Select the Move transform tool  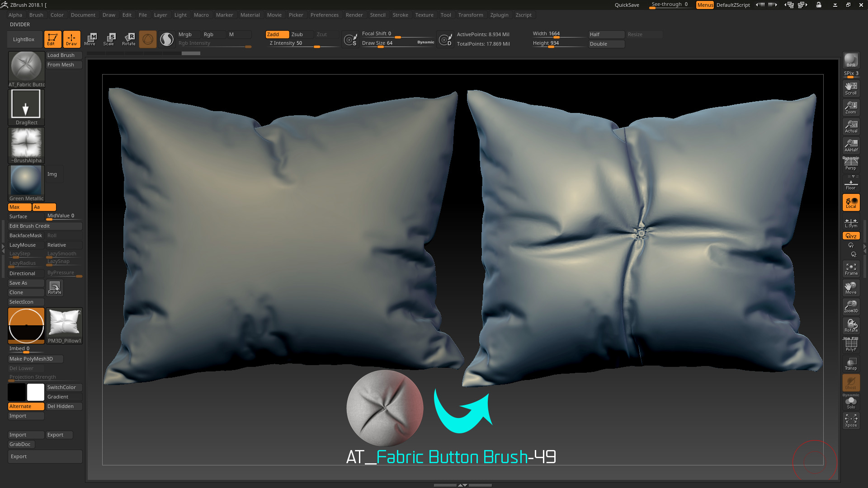90,39
